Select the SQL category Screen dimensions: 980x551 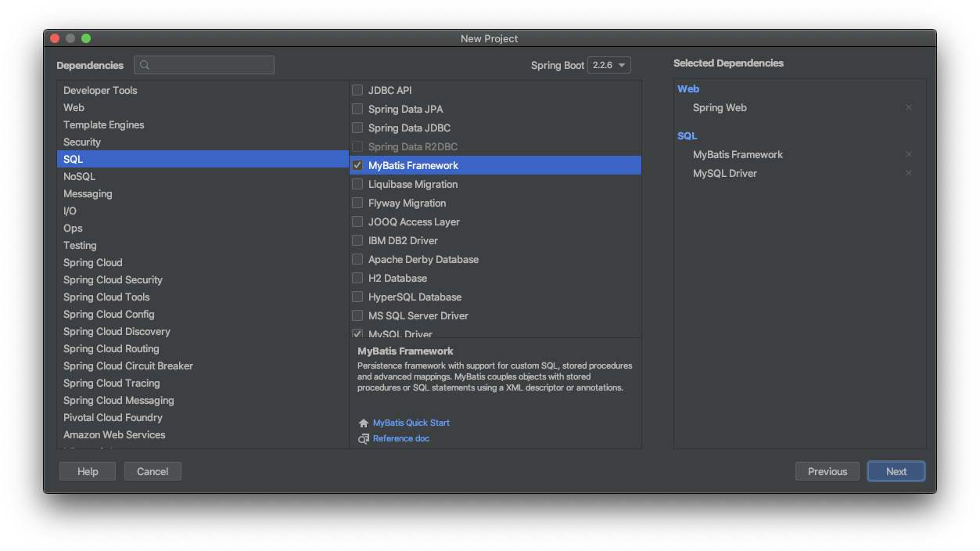click(x=203, y=160)
